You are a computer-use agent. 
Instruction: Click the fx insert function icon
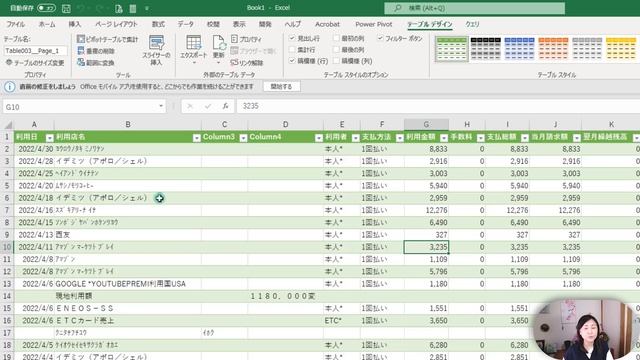point(225,106)
